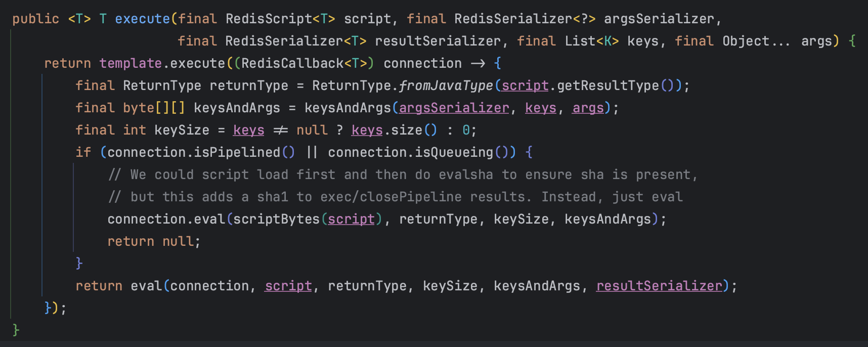The height and width of the screenshot is (347, 868).
Task: Click 'return null;' statement
Action: pyautogui.click(x=154, y=241)
